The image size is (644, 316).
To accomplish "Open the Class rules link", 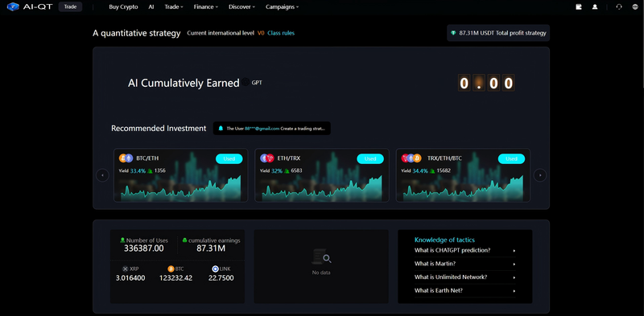I will [x=281, y=33].
